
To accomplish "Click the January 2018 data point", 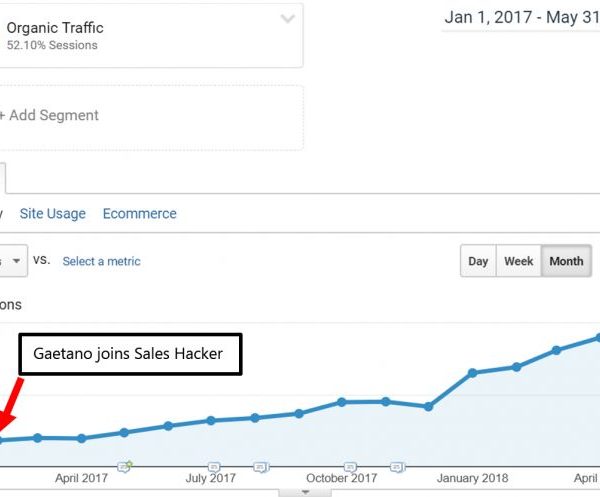I will coord(472,373).
